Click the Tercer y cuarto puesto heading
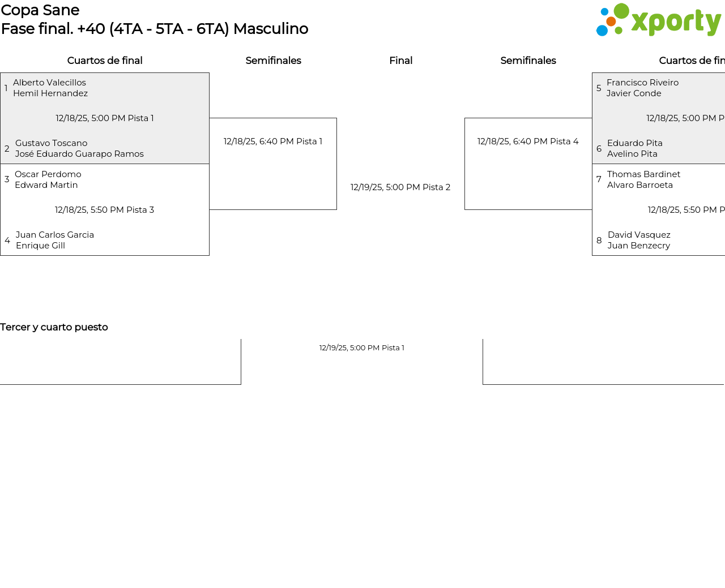725x588 pixels. pos(54,327)
